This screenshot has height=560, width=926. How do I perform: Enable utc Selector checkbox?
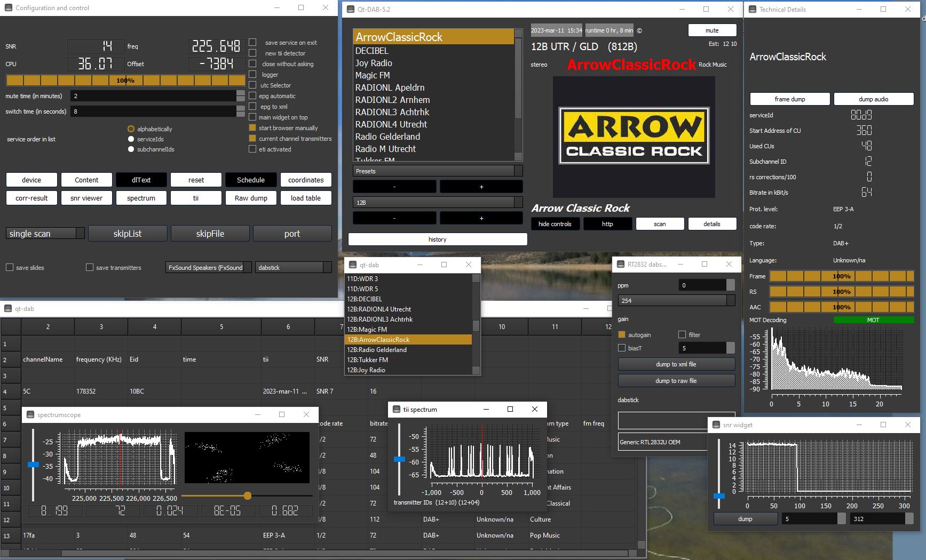tap(253, 85)
